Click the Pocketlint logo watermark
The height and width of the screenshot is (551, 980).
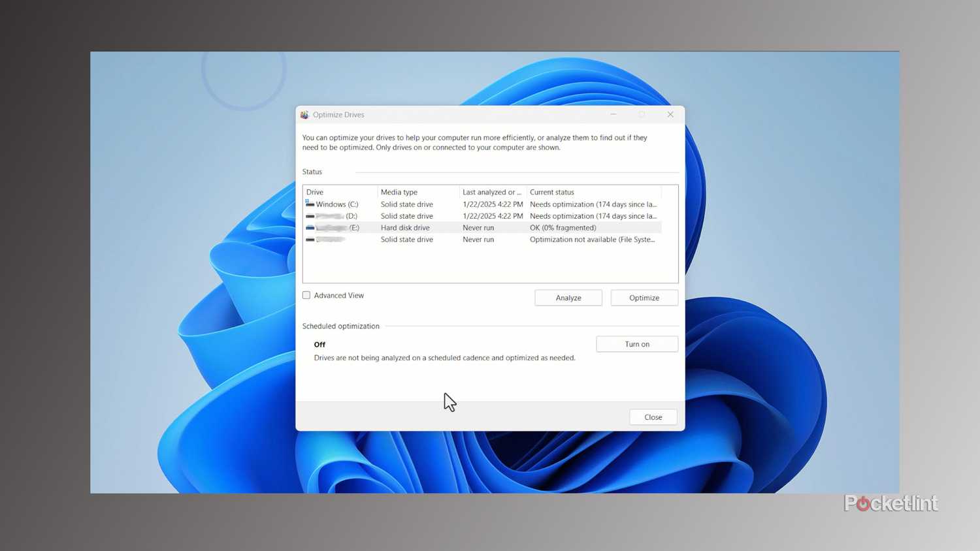pyautogui.click(x=890, y=503)
